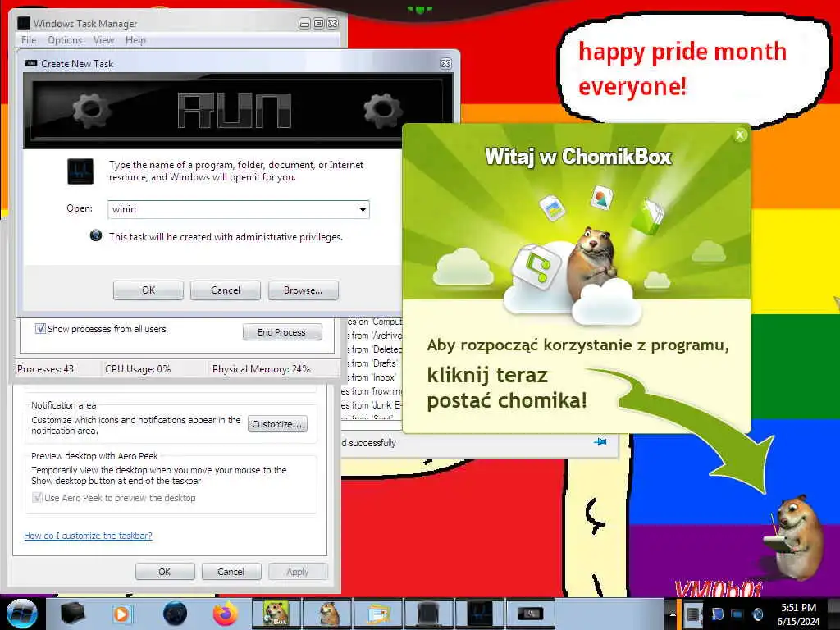Viewport: 840px width, 630px height.
Task: Launch Windows Media Player from taskbar
Action: [122, 614]
